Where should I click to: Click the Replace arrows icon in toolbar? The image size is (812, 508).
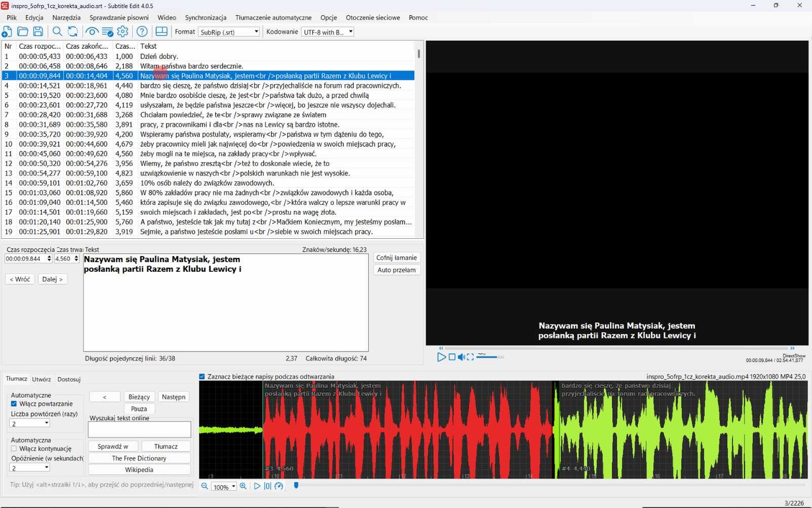[x=73, y=31]
